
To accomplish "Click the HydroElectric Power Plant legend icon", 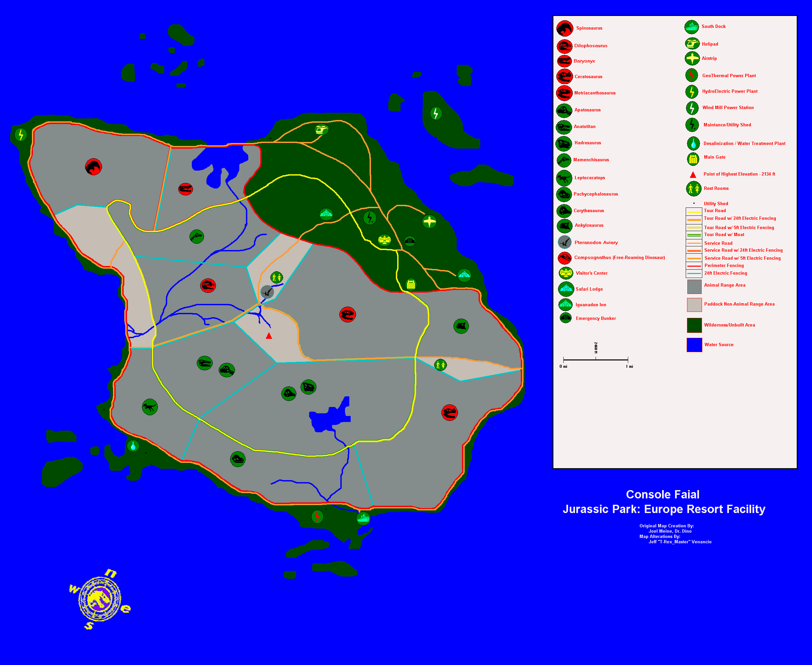I will point(691,92).
